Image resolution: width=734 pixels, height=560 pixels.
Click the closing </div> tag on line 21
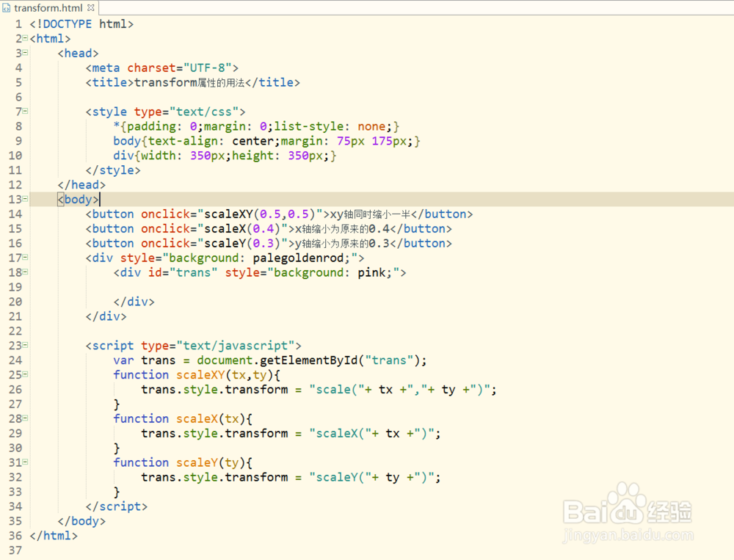[x=106, y=316]
